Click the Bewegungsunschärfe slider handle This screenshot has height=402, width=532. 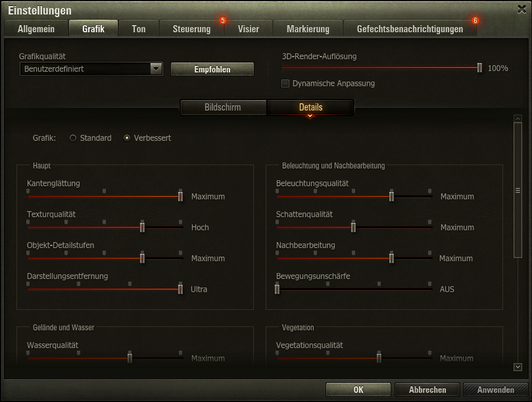click(x=277, y=289)
